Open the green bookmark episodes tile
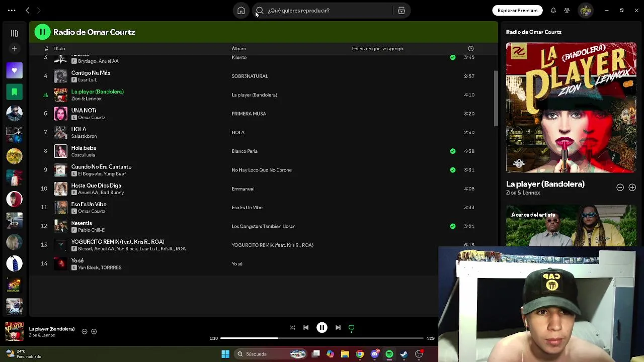Image resolution: width=644 pixels, height=362 pixels. 14,92
